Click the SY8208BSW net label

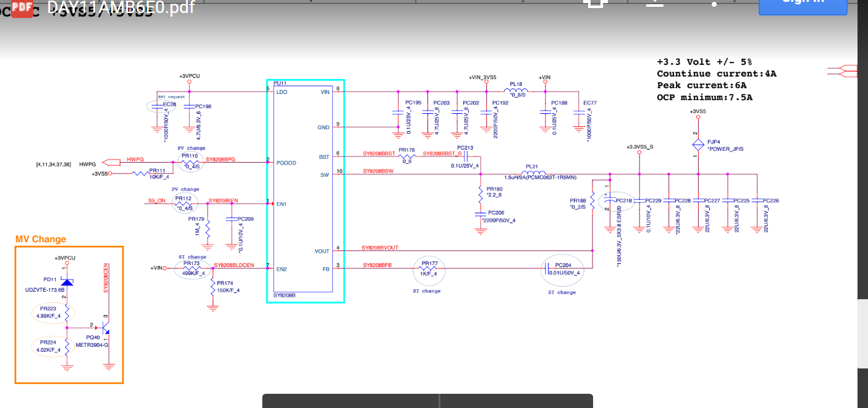pos(378,171)
